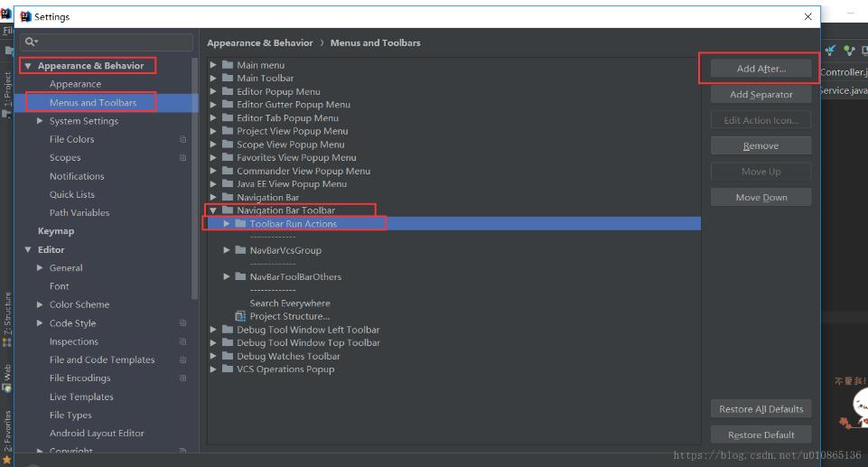Expand the NavBarToolBarOthers arrow

pos(227,276)
